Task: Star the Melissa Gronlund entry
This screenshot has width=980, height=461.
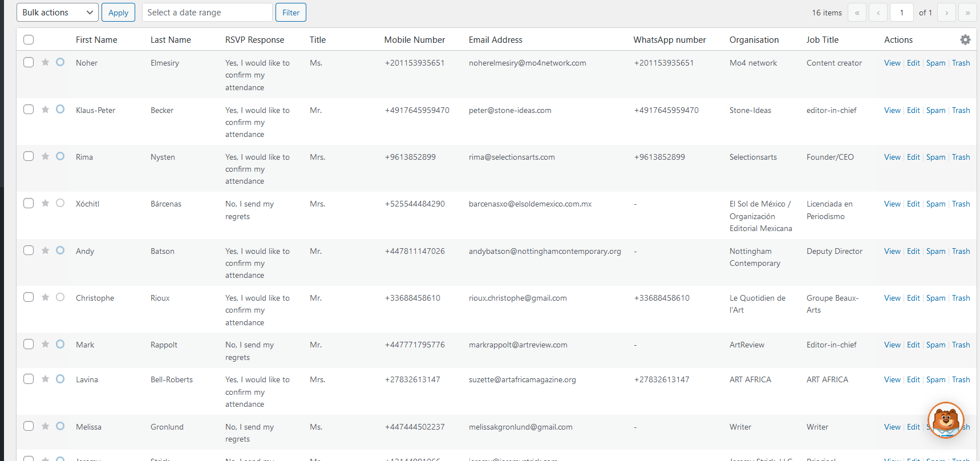Action: (x=45, y=426)
